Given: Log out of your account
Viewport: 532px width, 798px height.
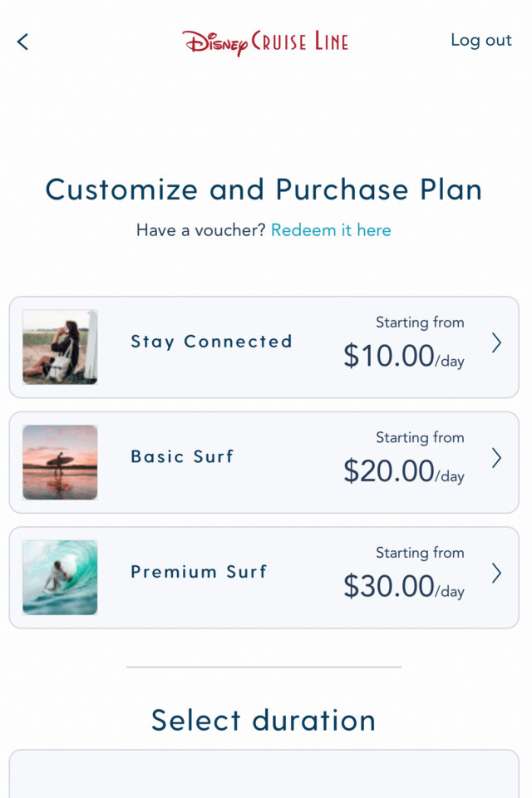Looking at the screenshot, I should click(x=481, y=40).
